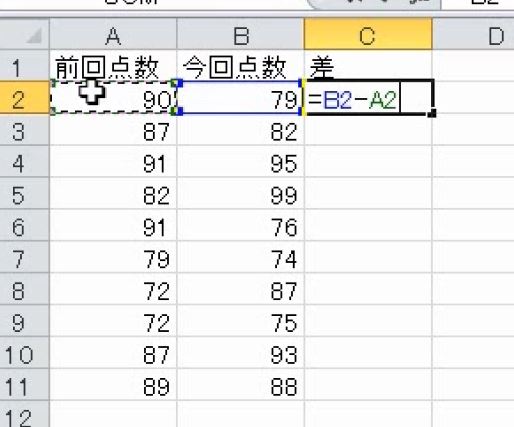
Task: Select row 6 header
Action: point(24,226)
